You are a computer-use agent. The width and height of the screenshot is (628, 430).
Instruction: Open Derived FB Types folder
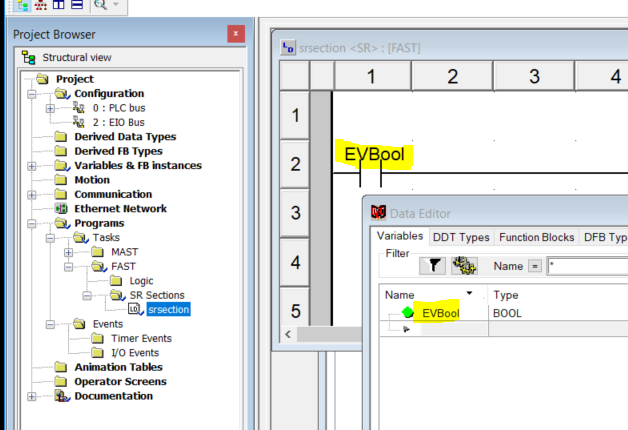118,151
